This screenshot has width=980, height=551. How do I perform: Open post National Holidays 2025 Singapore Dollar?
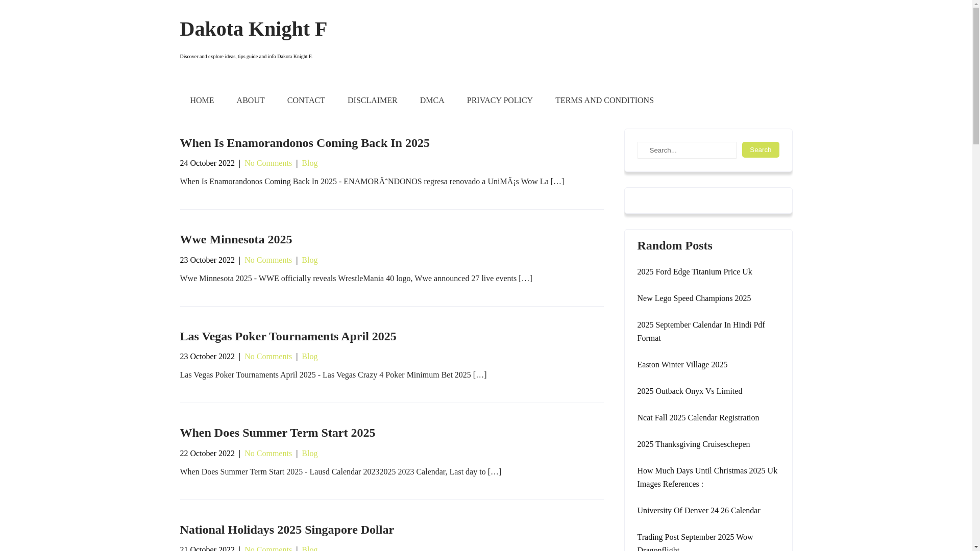287,530
